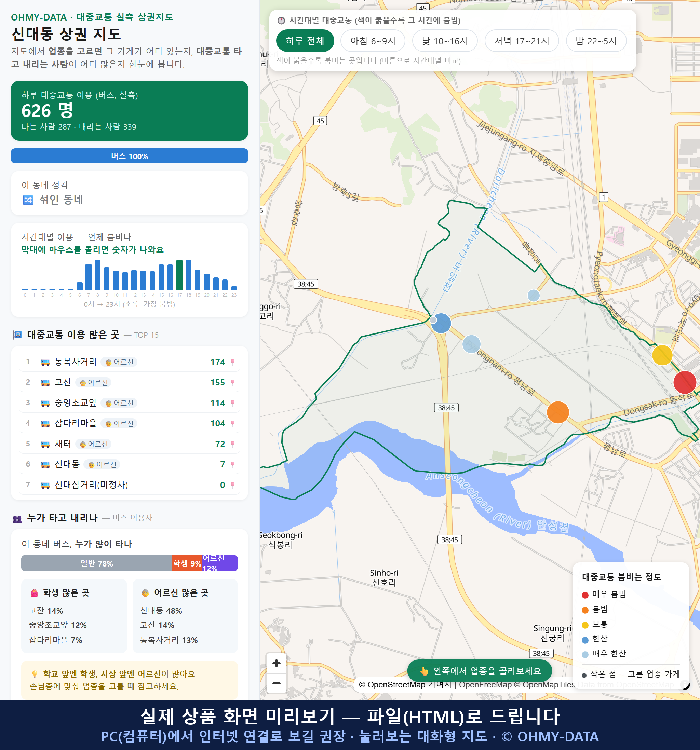Image resolution: width=700 pixels, height=750 pixels.
Task: Click the 학생 9% orange segment
Action: tap(187, 563)
